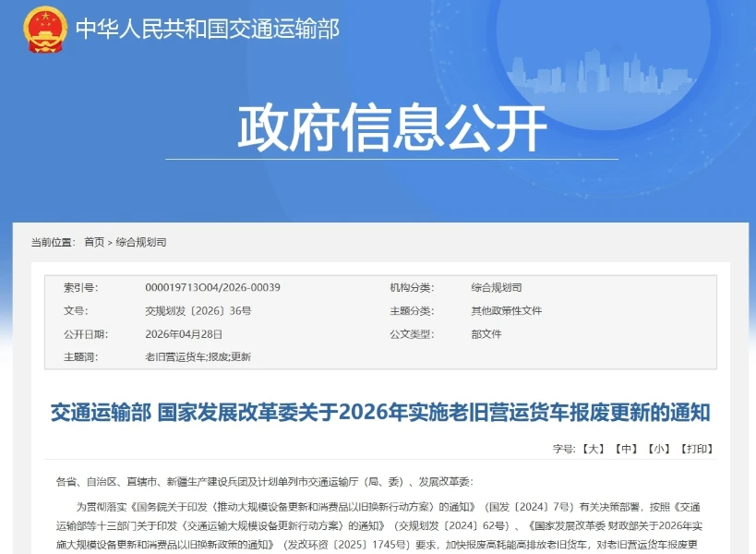Click 综合规划司 under 机构分类
This screenshot has height=554, width=756.
497,288
